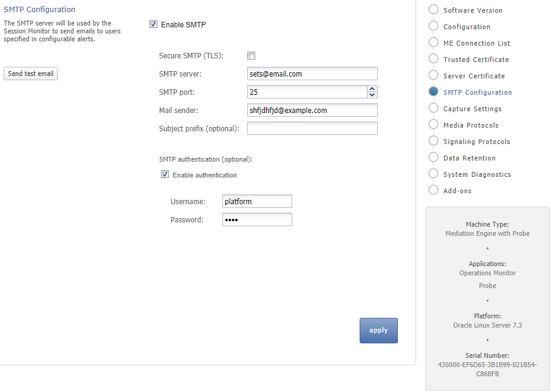551x392 pixels.
Task: Open the Add-ons section
Action: (x=434, y=190)
